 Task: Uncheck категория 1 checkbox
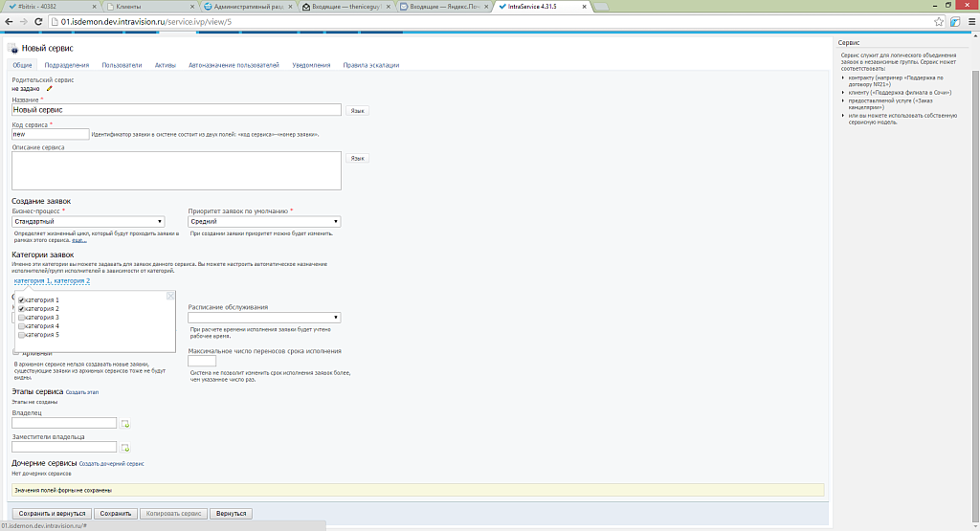coord(21,300)
